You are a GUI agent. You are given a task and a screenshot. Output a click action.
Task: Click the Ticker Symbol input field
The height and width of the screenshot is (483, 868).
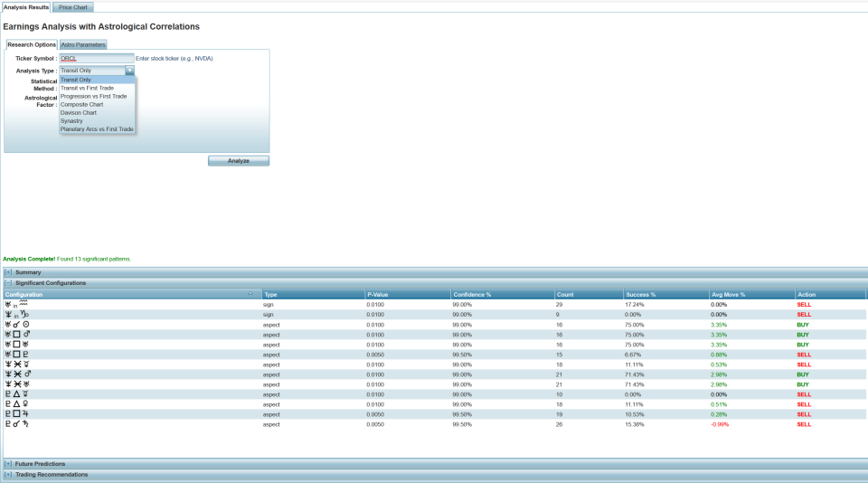(x=97, y=58)
